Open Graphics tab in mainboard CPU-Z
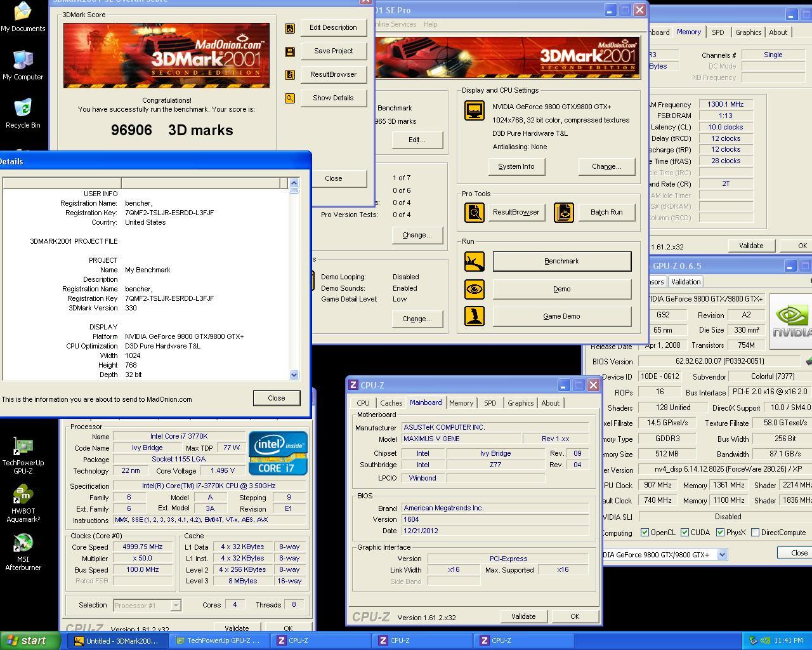The height and width of the screenshot is (650, 812). coord(521,403)
